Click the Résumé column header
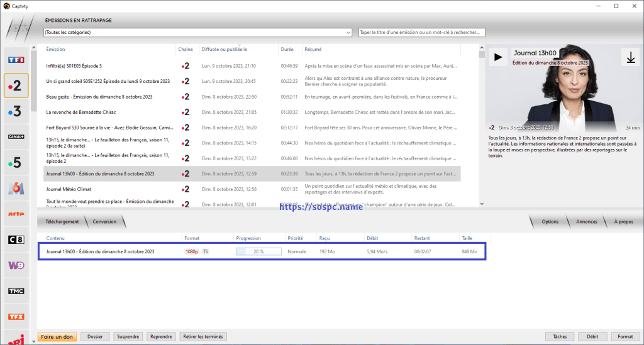 (x=313, y=49)
